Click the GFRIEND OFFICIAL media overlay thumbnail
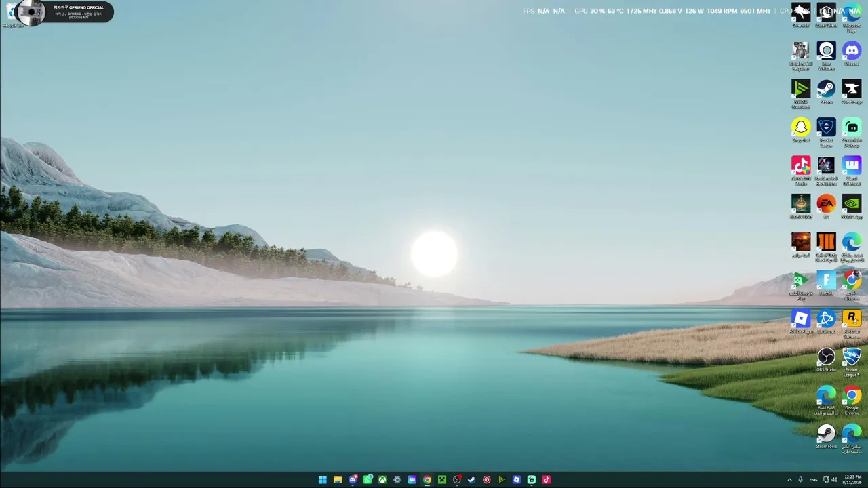This screenshot has height=488, width=868. [x=31, y=12]
